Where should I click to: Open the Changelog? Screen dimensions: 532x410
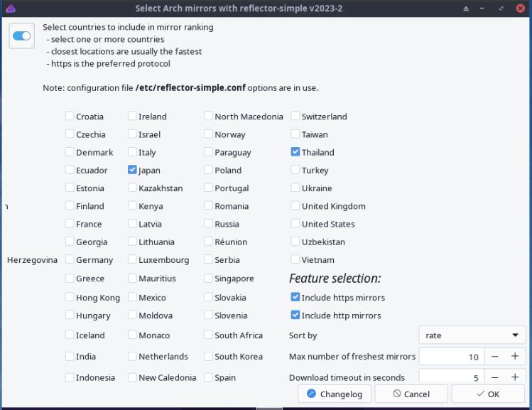point(334,394)
